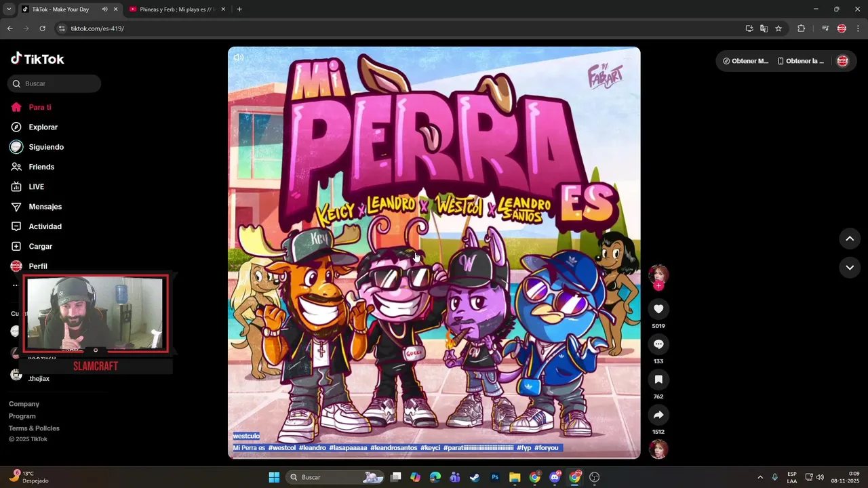Image resolution: width=868 pixels, height=488 pixels.
Task: Click the Obtener la ... app button
Action: (801, 61)
